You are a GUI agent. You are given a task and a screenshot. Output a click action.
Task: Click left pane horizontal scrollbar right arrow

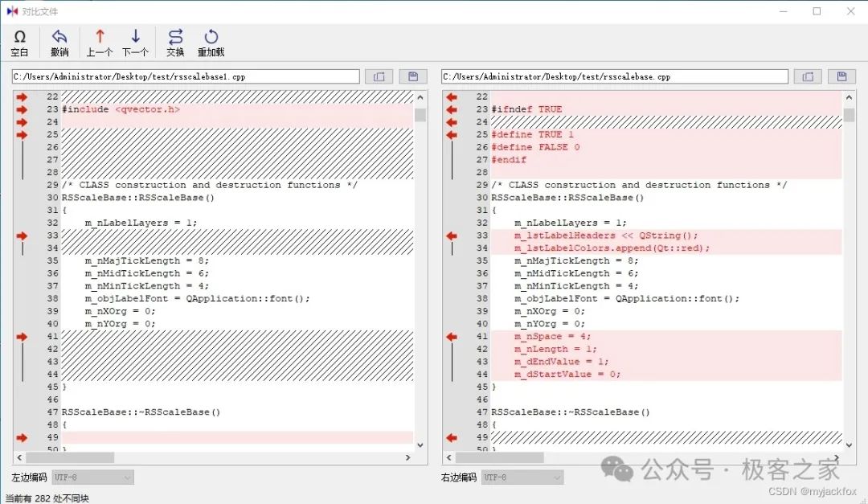point(408,458)
